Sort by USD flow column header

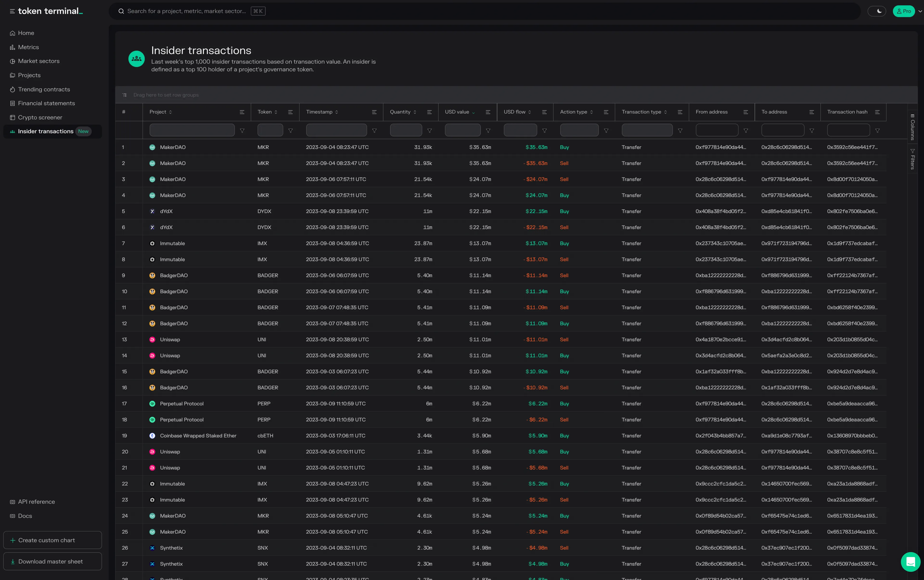(514, 112)
